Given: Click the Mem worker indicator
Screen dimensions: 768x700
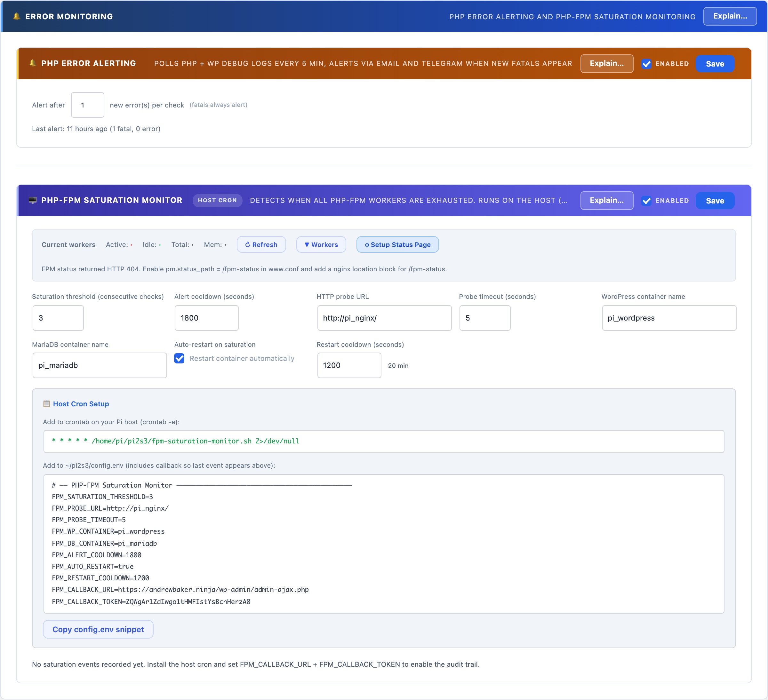Looking at the screenshot, I should coord(215,244).
